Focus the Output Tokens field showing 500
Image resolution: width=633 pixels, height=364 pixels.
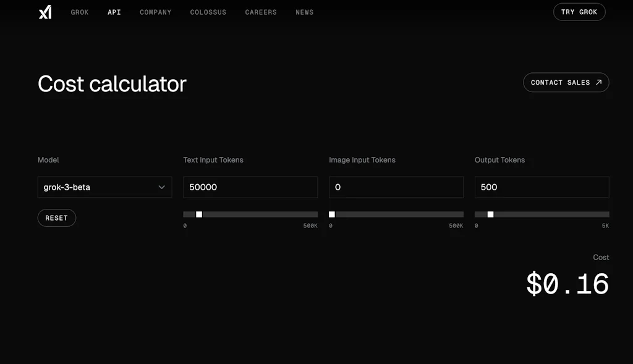click(542, 187)
